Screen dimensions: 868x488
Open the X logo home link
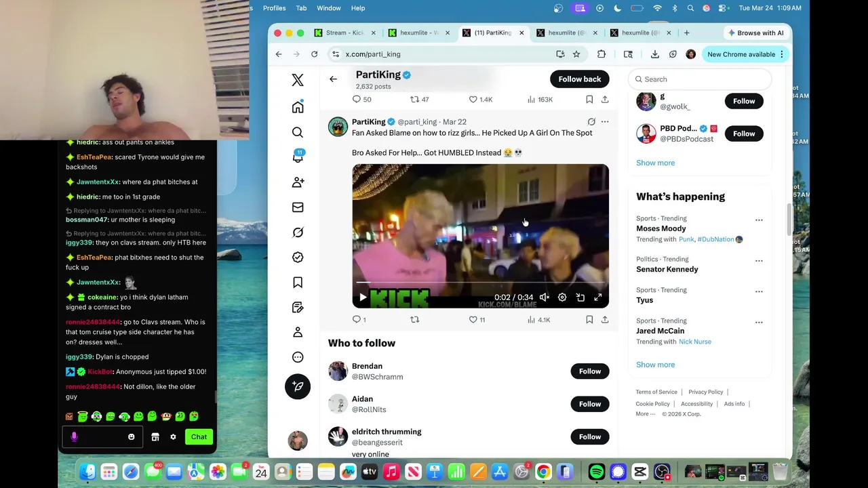point(298,80)
